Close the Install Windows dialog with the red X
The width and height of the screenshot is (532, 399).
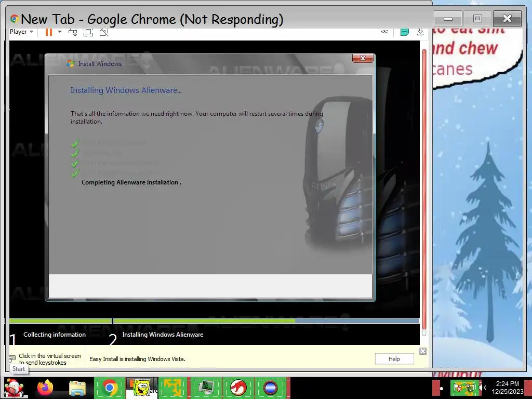pyautogui.click(x=363, y=58)
